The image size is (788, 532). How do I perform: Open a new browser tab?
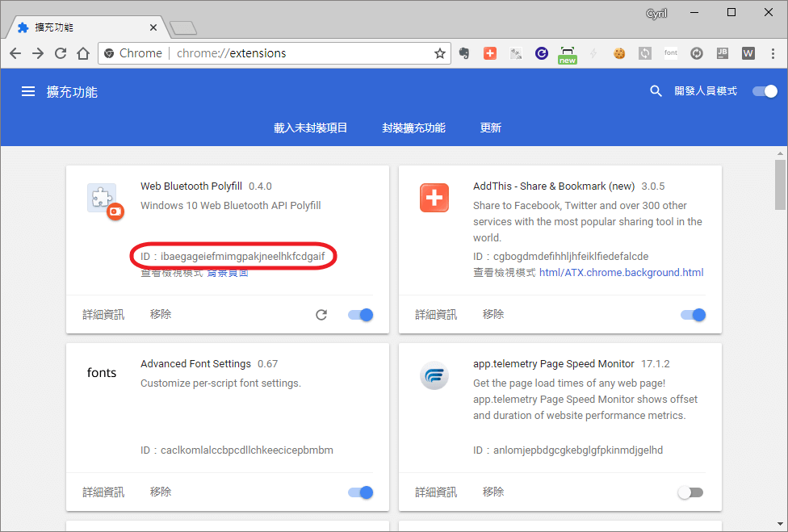(183, 28)
